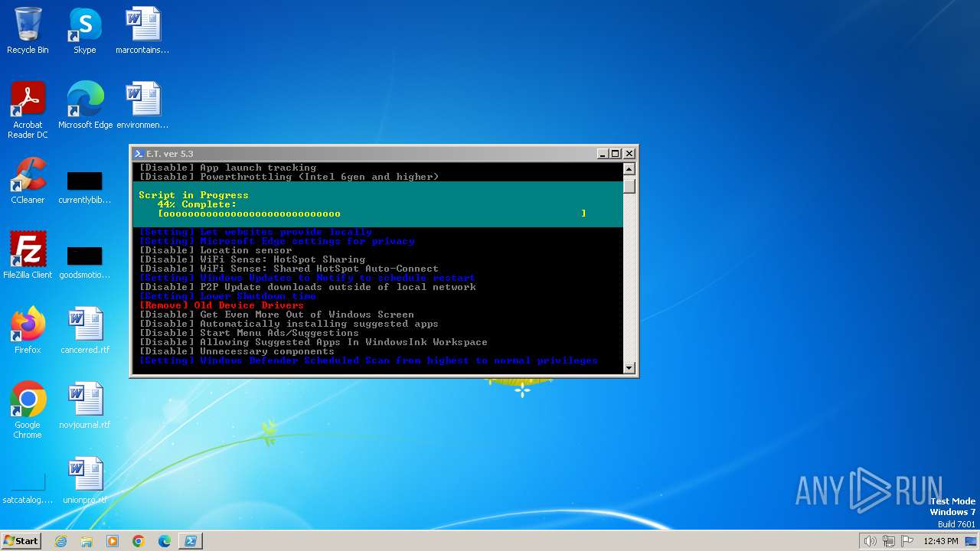Image resolution: width=980 pixels, height=551 pixels.
Task: Open Chrome from the taskbar
Action: [x=139, y=541]
